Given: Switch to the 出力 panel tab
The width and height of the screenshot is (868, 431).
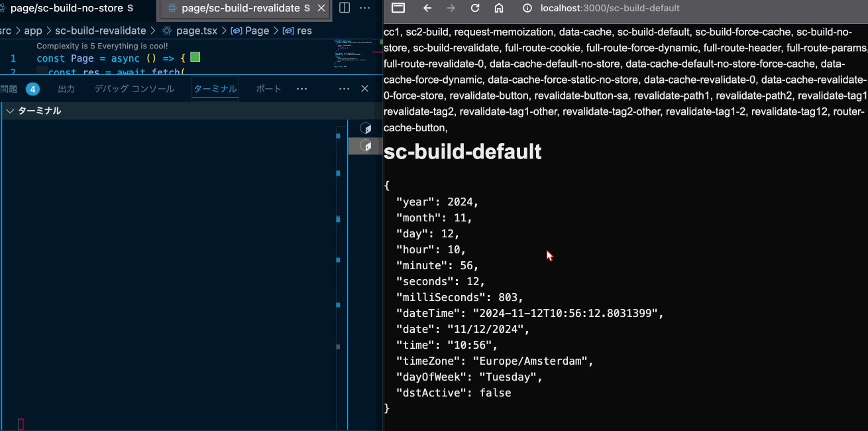Looking at the screenshot, I should 66,89.
